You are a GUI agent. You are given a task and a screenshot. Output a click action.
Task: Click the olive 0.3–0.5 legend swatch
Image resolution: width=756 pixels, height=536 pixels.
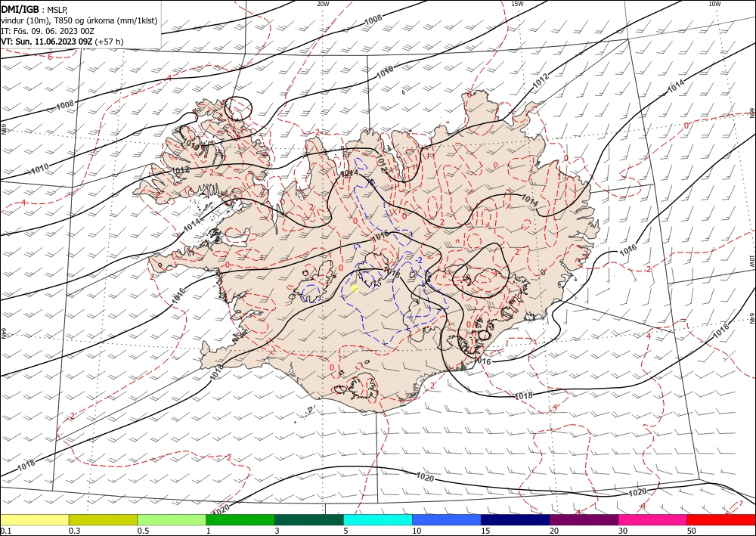(103, 519)
